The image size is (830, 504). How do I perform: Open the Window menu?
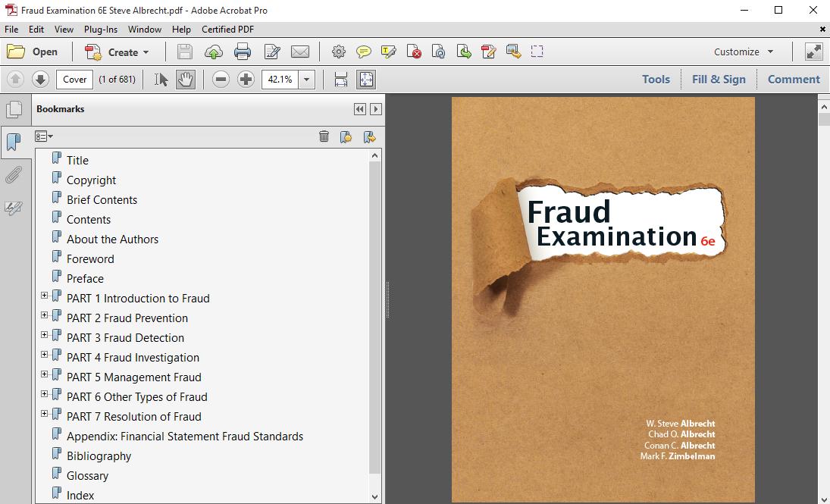[x=145, y=29]
